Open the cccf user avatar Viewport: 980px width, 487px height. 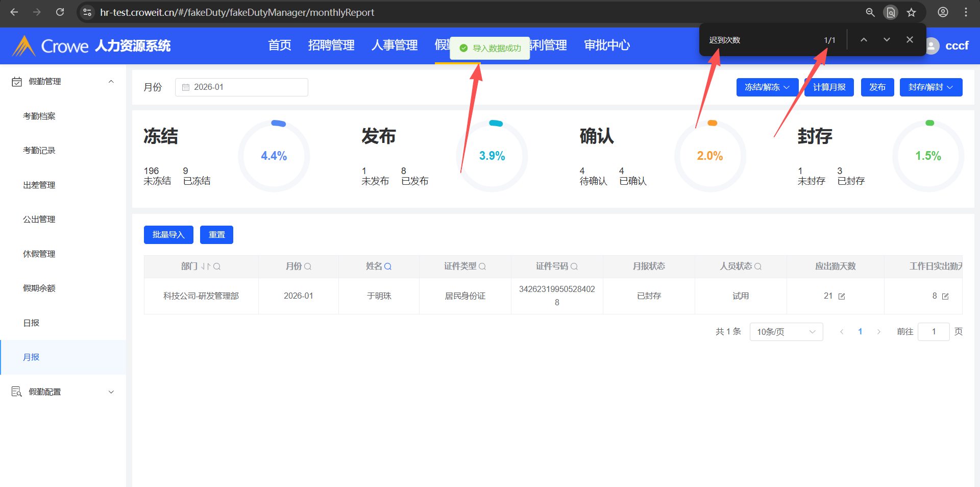[932, 46]
